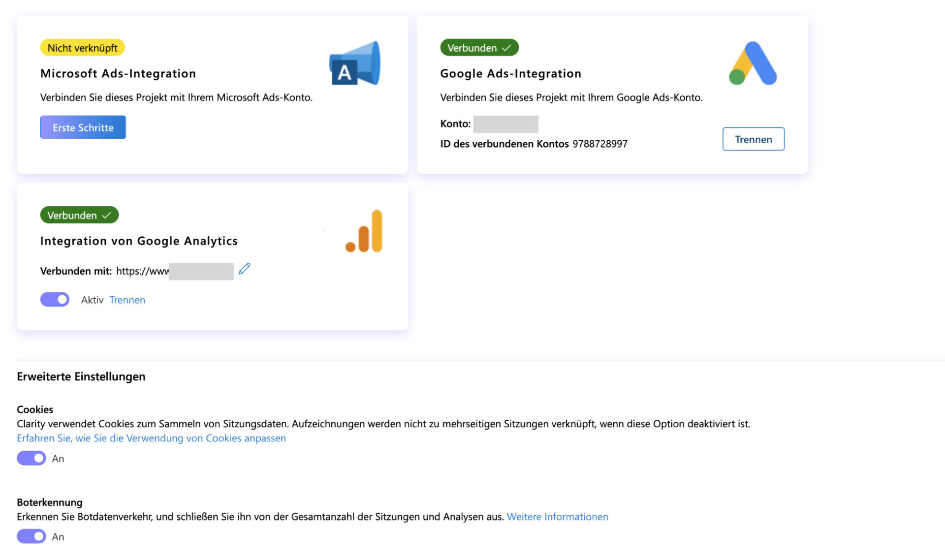This screenshot has height=560, width=945.
Task: Click the pencil icon to edit connected URL
Action: [244, 270]
